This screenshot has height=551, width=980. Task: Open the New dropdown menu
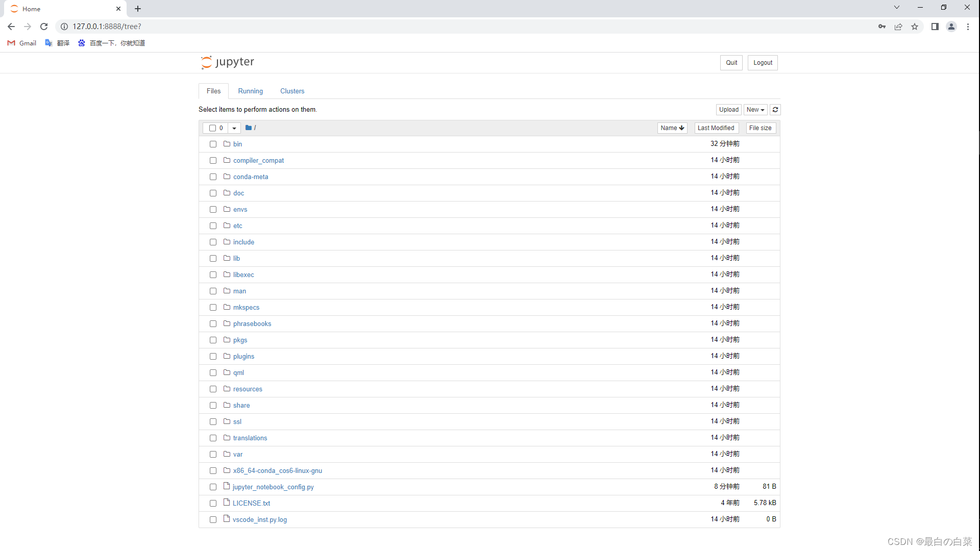point(755,110)
